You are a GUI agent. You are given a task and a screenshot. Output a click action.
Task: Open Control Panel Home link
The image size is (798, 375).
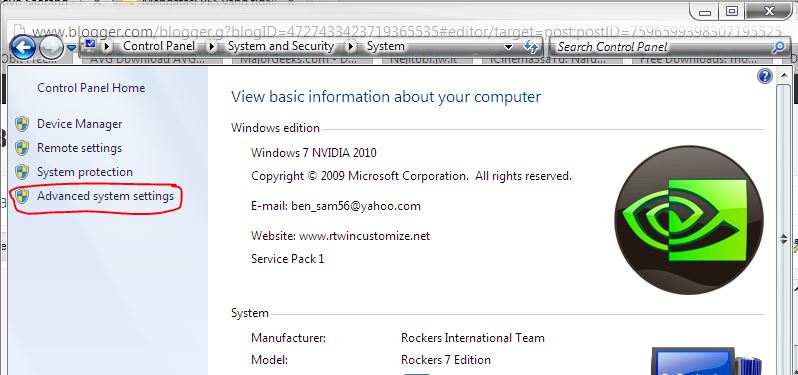point(91,88)
